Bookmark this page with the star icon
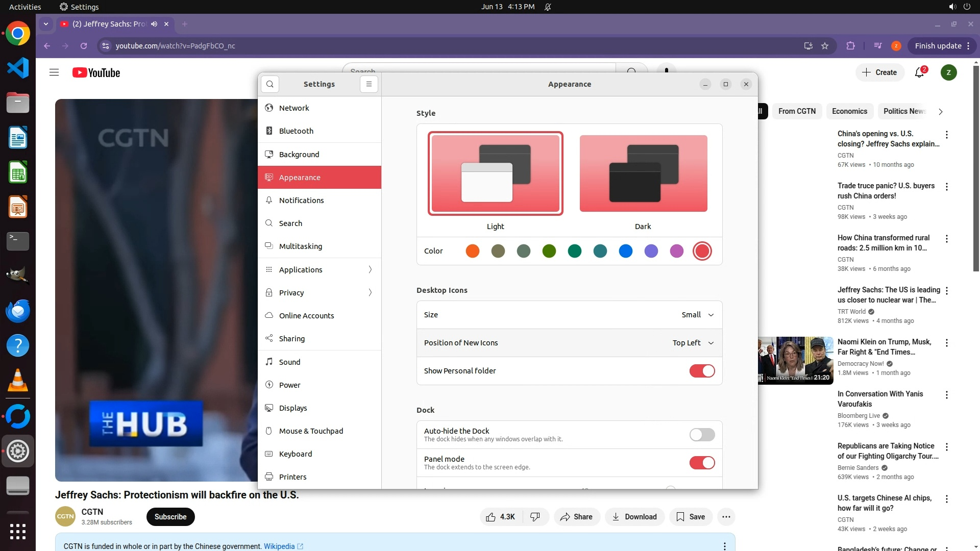 point(825,46)
